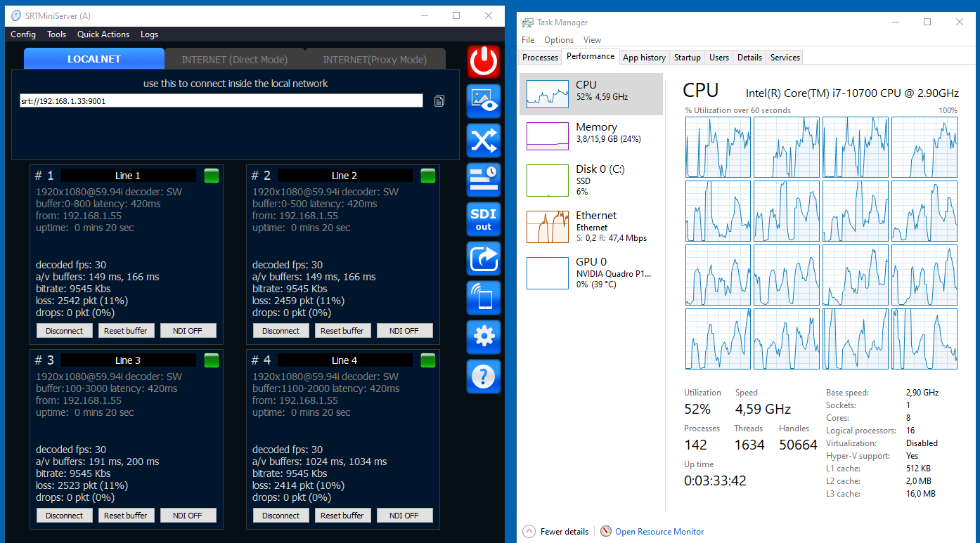Viewport: 980px width, 543px height.
Task: Click the Resource Monitor icon in Task Manager
Action: coord(606,532)
